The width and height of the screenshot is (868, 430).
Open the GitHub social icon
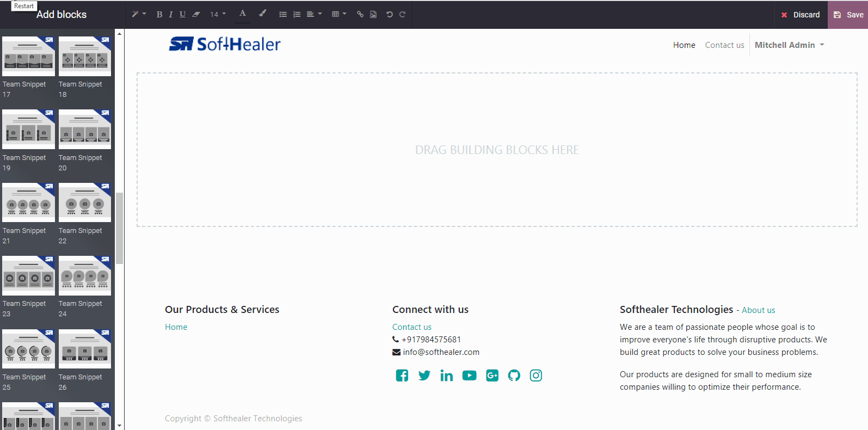[x=514, y=376]
